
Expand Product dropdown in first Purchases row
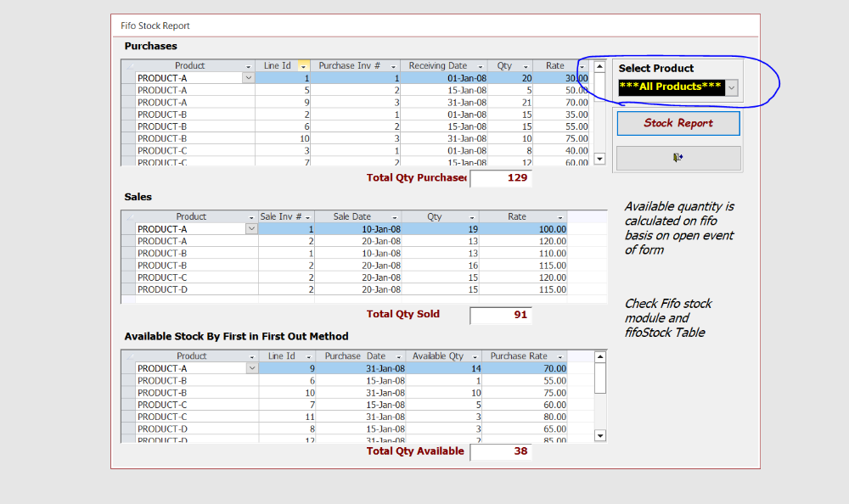(x=248, y=78)
